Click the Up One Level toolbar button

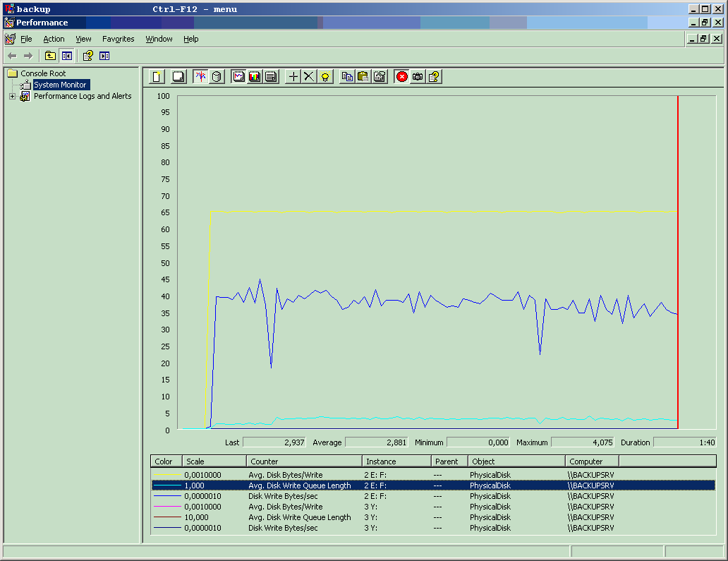tap(50, 56)
